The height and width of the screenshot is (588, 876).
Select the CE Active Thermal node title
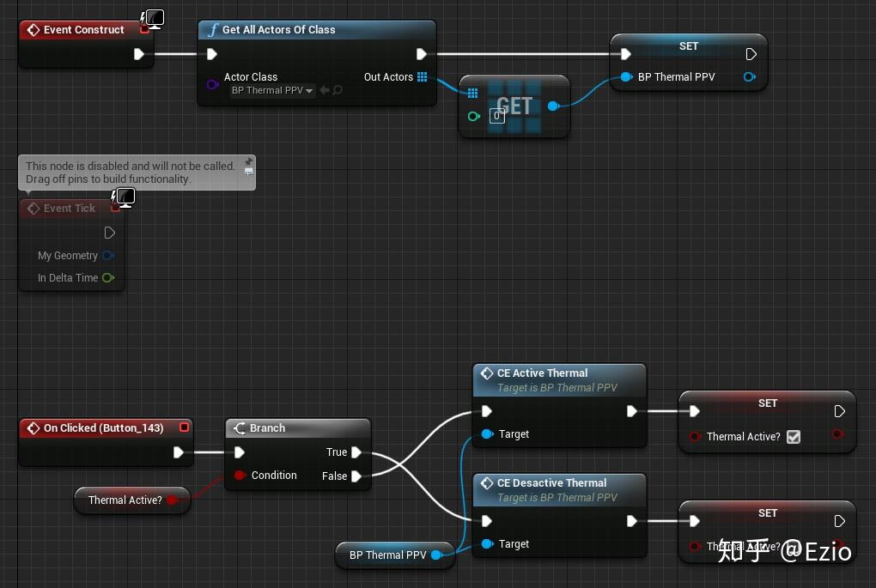(542, 373)
